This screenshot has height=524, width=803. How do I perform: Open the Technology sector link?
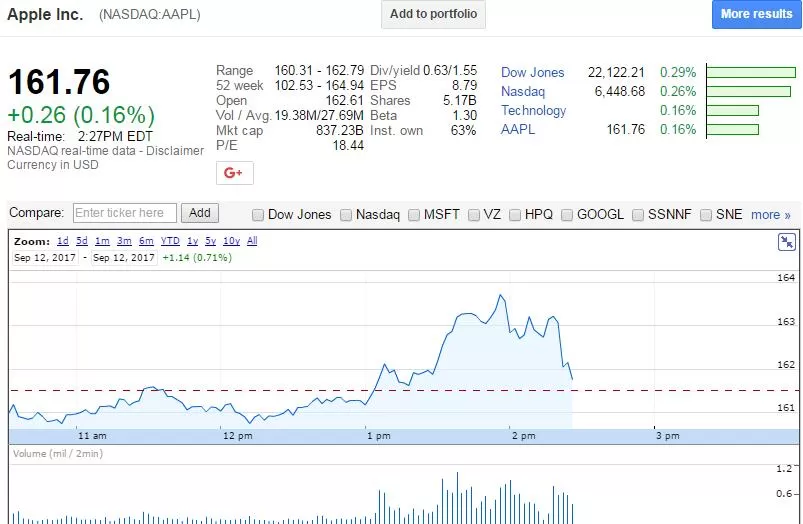[534, 111]
